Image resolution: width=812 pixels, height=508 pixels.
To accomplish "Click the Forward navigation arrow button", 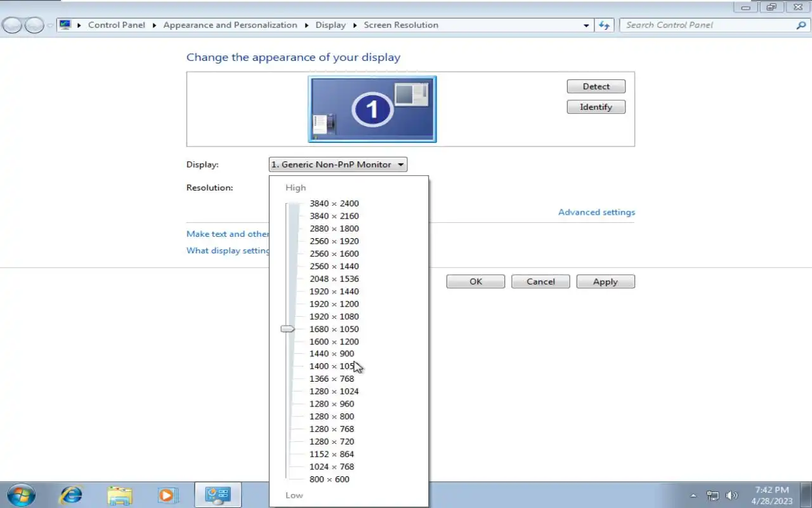I will click(x=34, y=25).
